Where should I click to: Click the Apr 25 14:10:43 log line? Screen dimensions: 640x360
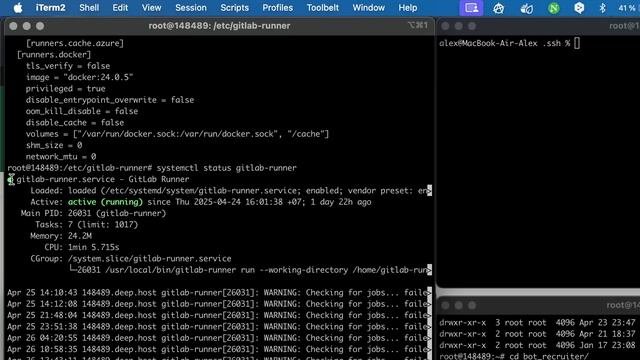pyautogui.click(x=219, y=293)
